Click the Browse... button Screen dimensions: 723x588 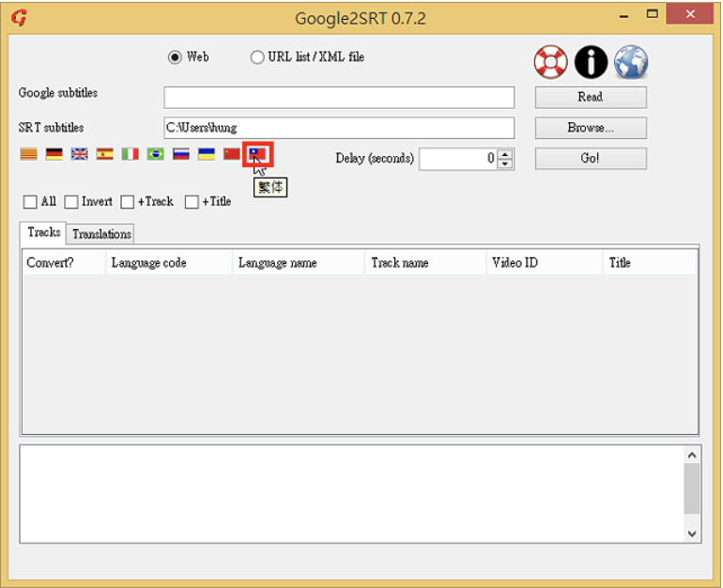591,128
